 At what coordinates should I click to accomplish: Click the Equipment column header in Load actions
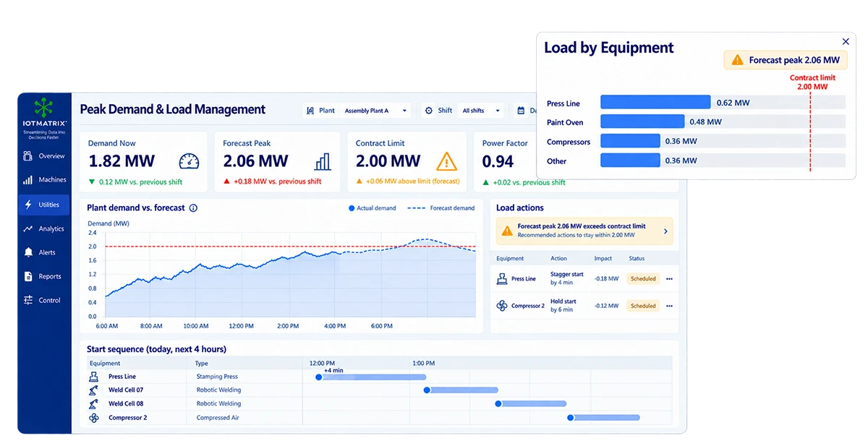tap(511, 258)
